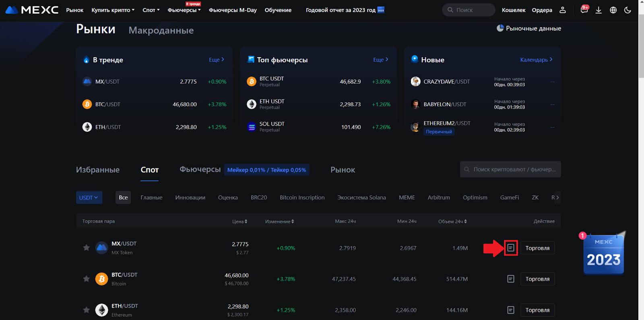The image size is (644, 320).
Task: Open the USDT quote currency dropdown
Action: coord(89,198)
